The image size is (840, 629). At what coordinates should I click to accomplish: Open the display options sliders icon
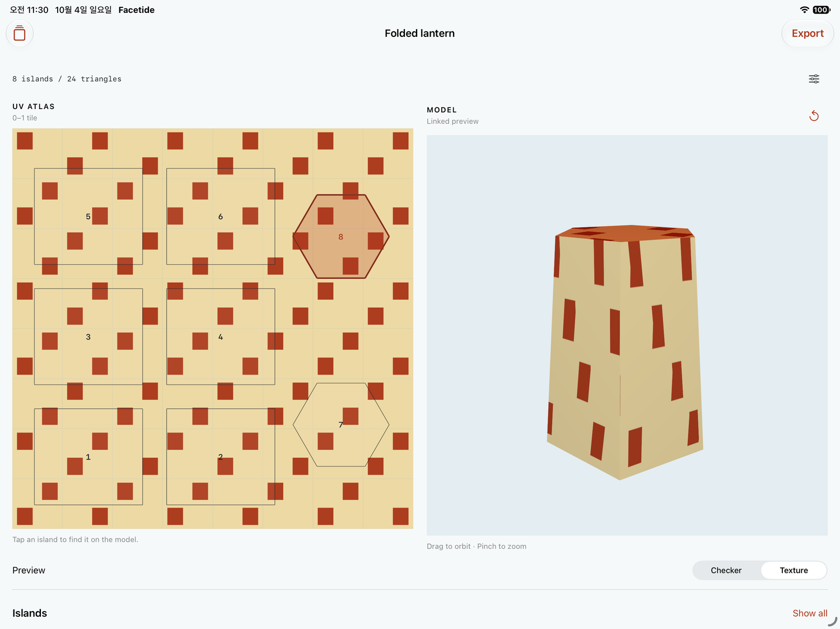pyautogui.click(x=814, y=79)
